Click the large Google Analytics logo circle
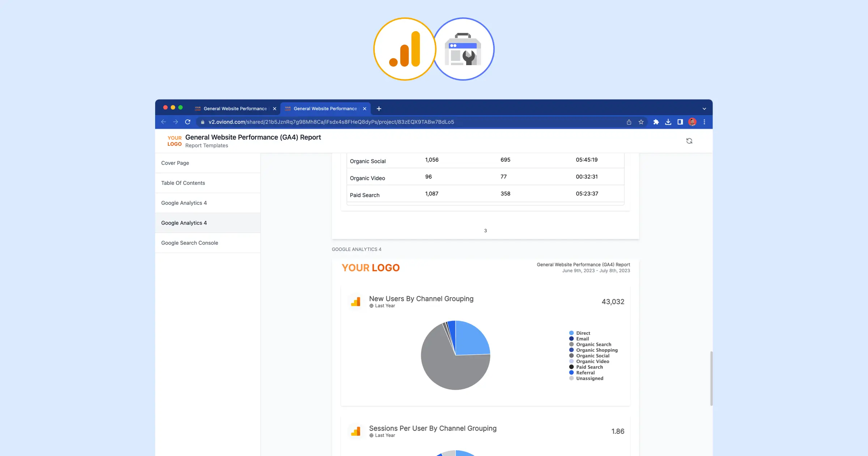 [x=405, y=49]
